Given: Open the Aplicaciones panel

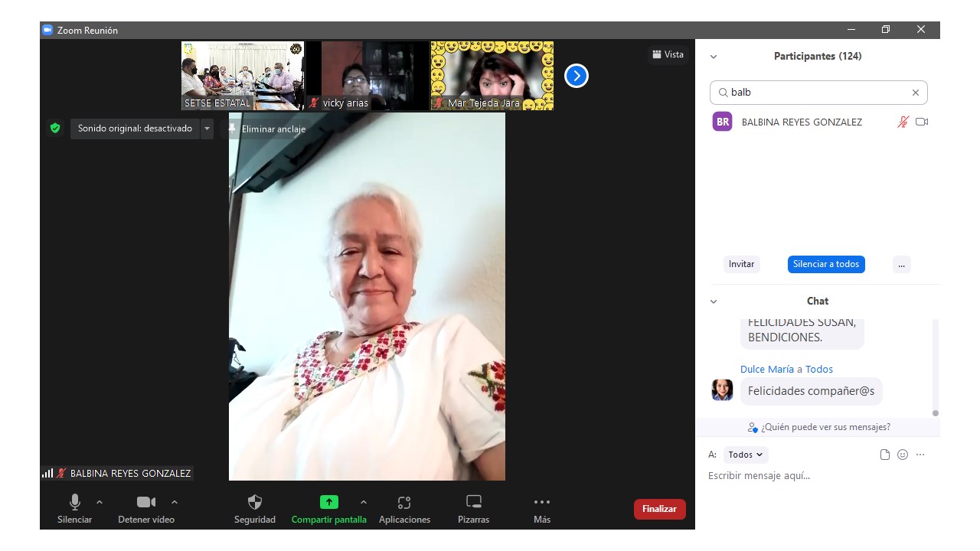Looking at the screenshot, I should (x=404, y=509).
